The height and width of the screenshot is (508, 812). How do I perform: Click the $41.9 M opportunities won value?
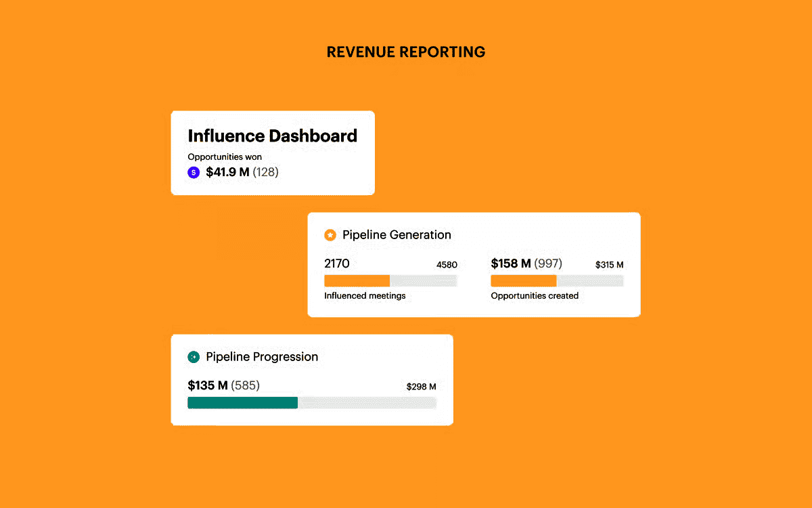point(227,172)
